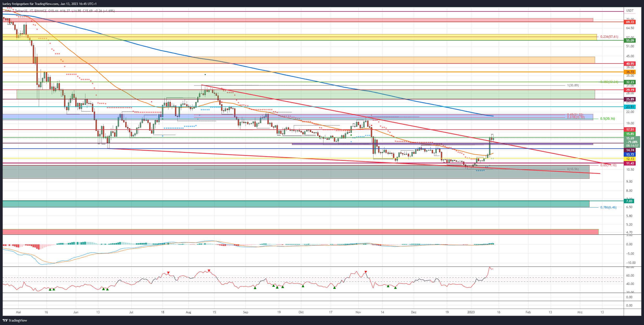The width and height of the screenshot is (644, 325).
Task: Click the Feb label on time axis
Action: pos(528,312)
